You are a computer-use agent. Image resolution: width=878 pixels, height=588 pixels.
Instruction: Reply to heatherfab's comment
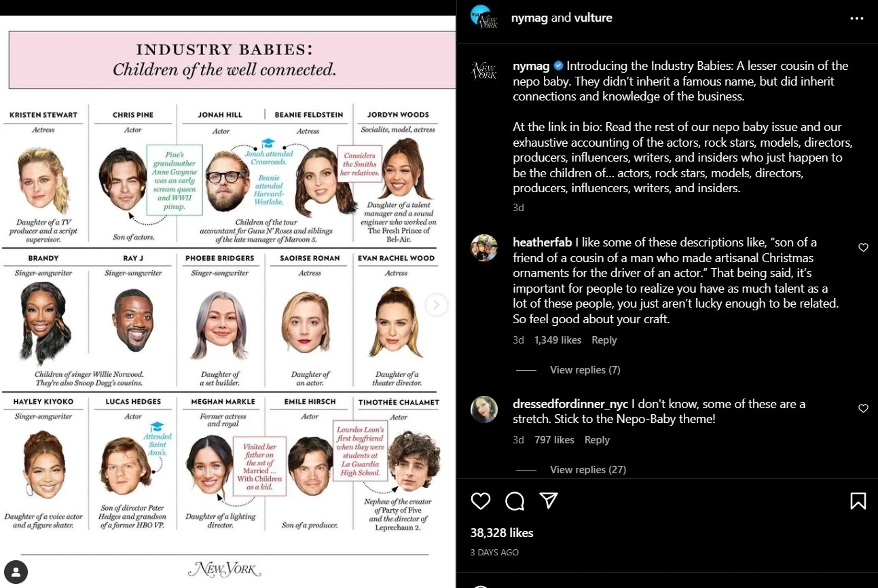604,339
